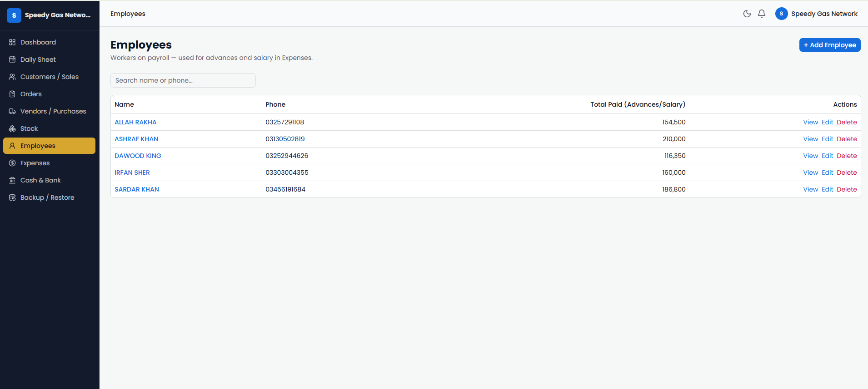This screenshot has width=868, height=389.
Task: Click the Expenses coin icon
Action: [x=12, y=163]
